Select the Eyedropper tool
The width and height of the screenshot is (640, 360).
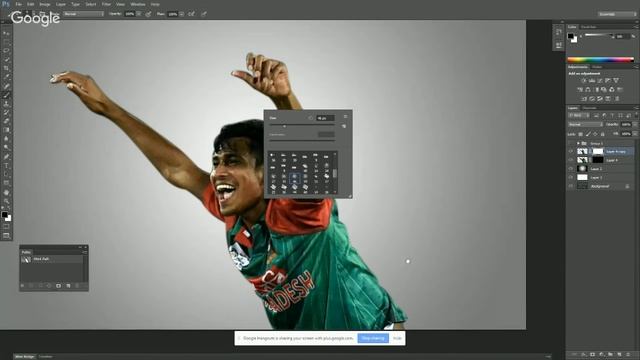(x=6, y=77)
